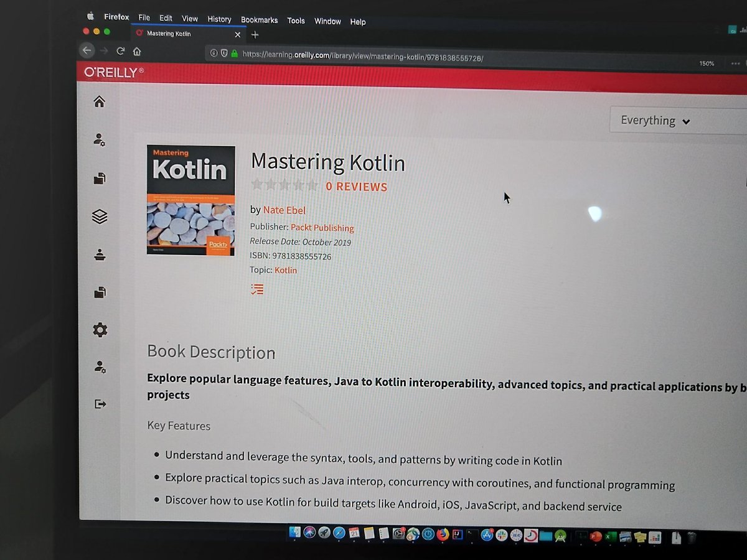
Task: Click the green padlock connection icon
Action: tap(234, 54)
